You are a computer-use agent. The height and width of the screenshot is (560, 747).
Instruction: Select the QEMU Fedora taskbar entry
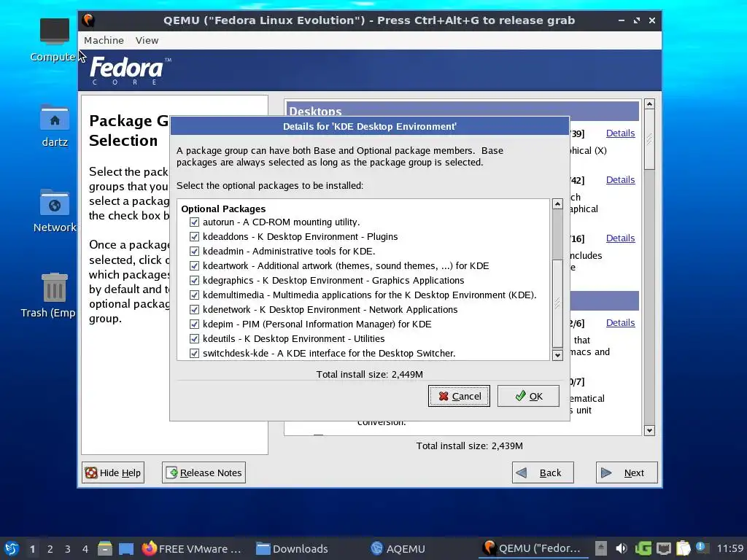point(532,548)
